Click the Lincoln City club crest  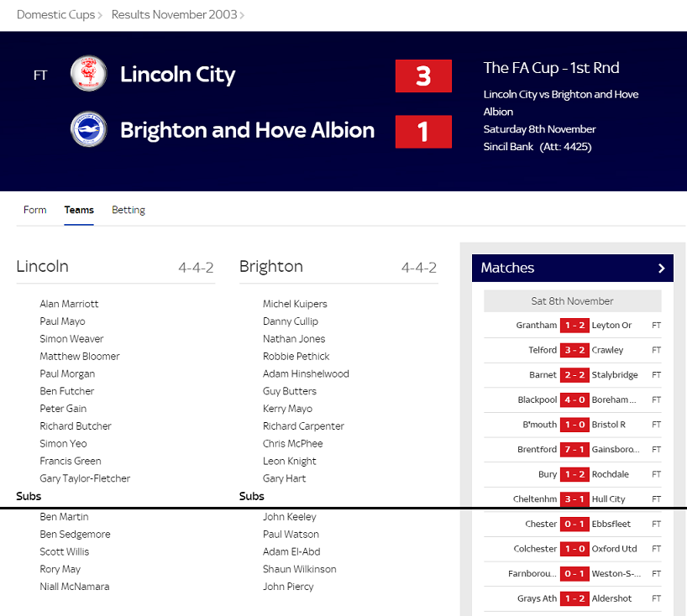click(x=89, y=74)
